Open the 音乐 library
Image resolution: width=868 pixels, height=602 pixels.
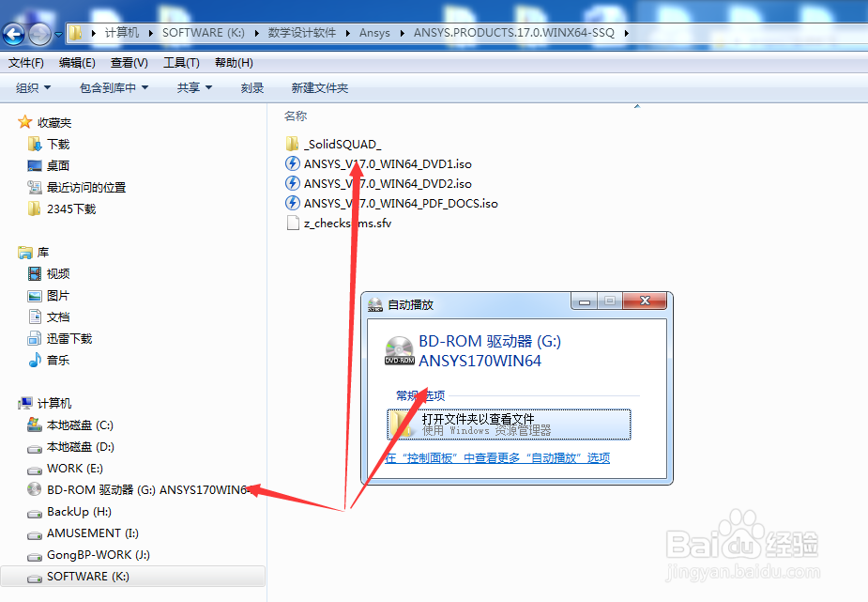click(57, 360)
